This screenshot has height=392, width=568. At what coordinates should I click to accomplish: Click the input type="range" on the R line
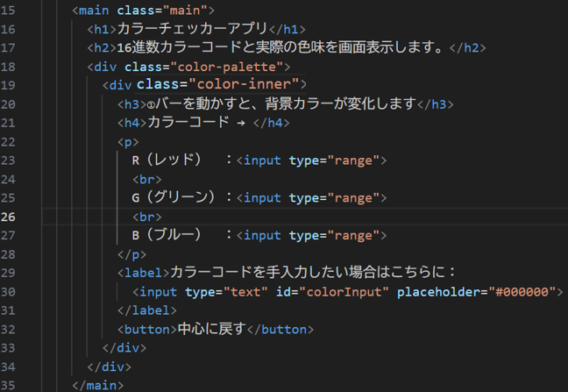coord(311,160)
